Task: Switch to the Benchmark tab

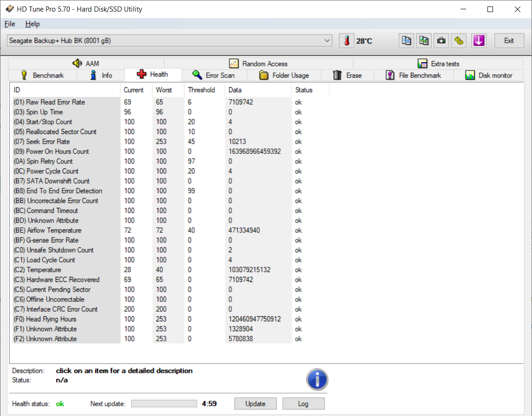Action: click(42, 75)
